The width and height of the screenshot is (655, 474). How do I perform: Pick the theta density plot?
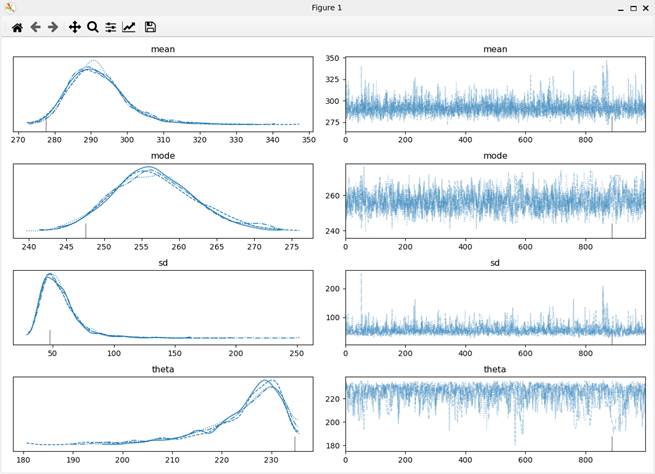pyautogui.click(x=163, y=413)
